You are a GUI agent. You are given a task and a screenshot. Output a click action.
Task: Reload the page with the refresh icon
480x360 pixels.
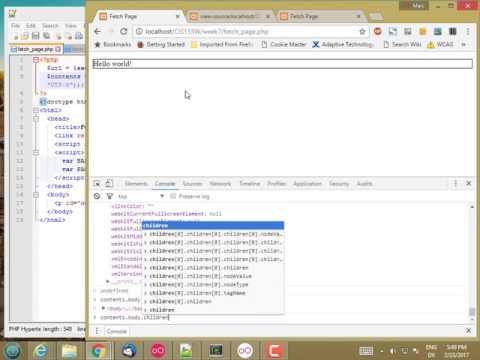pyautogui.click(x=124, y=31)
